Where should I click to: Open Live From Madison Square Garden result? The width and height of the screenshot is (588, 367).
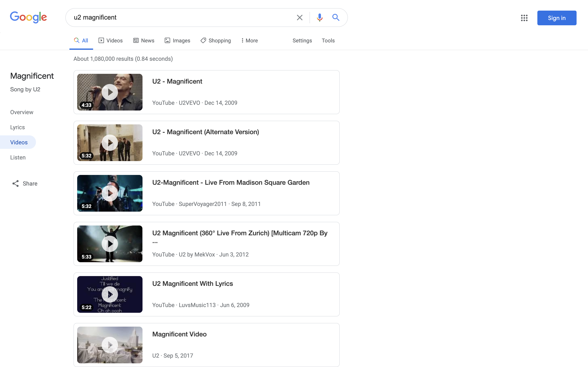pyautogui.click(x=231, y=182)
